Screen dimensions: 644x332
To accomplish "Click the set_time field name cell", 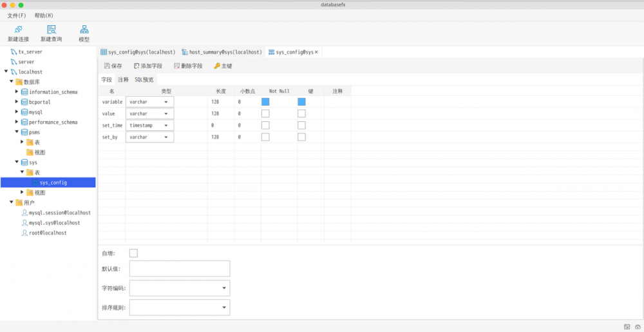I will click(111, 125).
